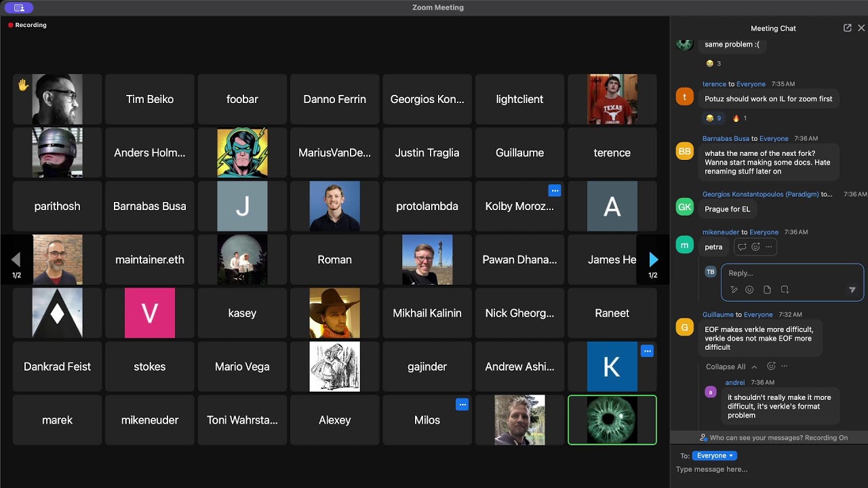Image resolution: width=868 pixels, height=488 pixels.
Task: Click the raised hand icon on first participant
Action: click(x=23, y=85)
